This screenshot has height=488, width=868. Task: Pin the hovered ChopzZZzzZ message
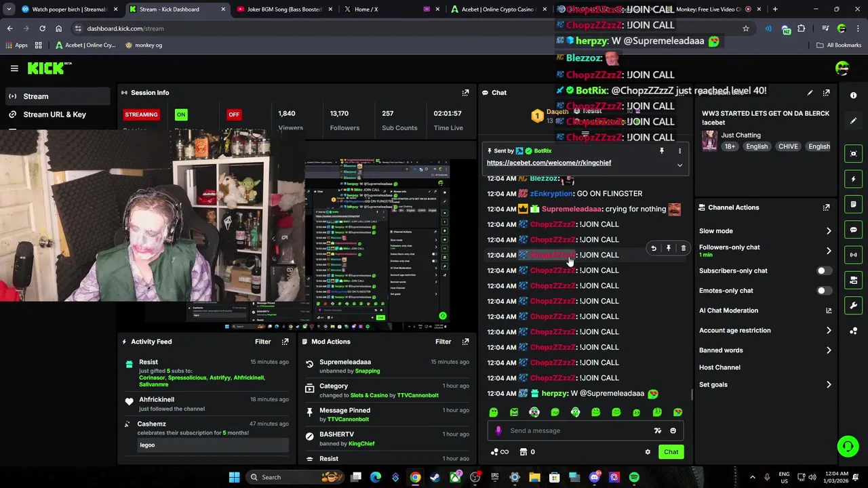tap(669, 249)
